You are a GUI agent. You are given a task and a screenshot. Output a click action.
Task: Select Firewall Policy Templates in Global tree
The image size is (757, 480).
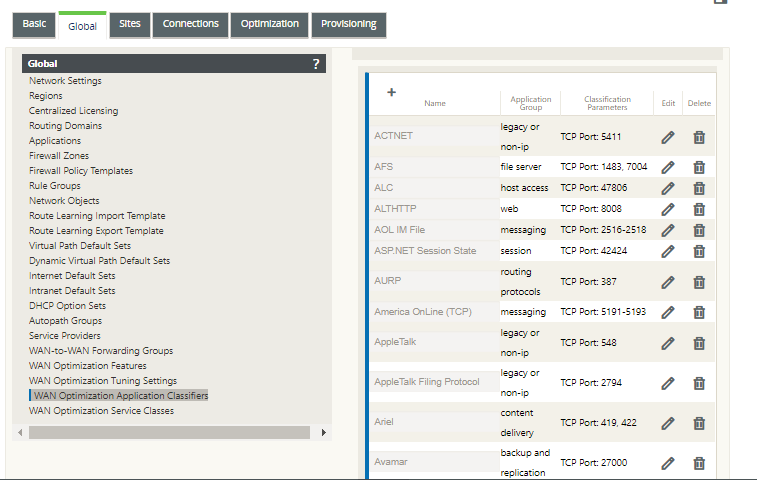coord(81,171)
